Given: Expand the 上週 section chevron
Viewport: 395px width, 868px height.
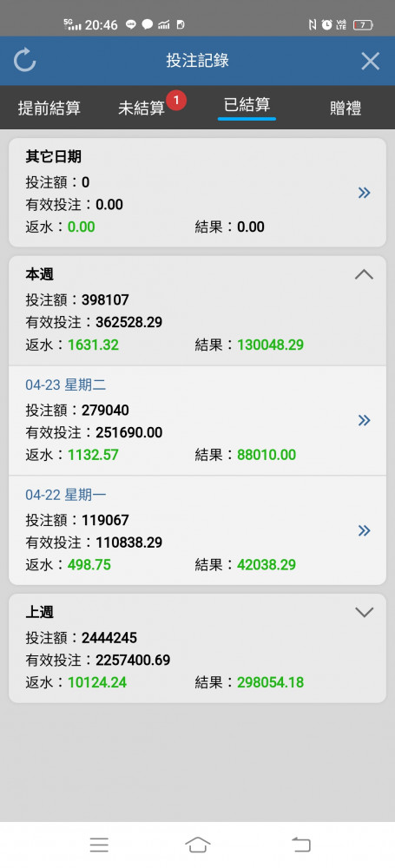Looking at the screenshot, I should pos(364,612).
